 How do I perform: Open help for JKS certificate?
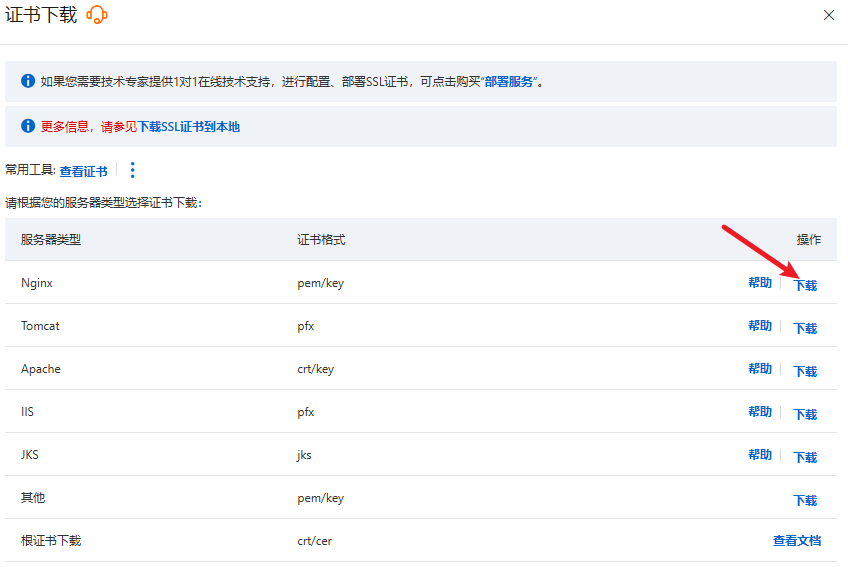coord(760,455)
